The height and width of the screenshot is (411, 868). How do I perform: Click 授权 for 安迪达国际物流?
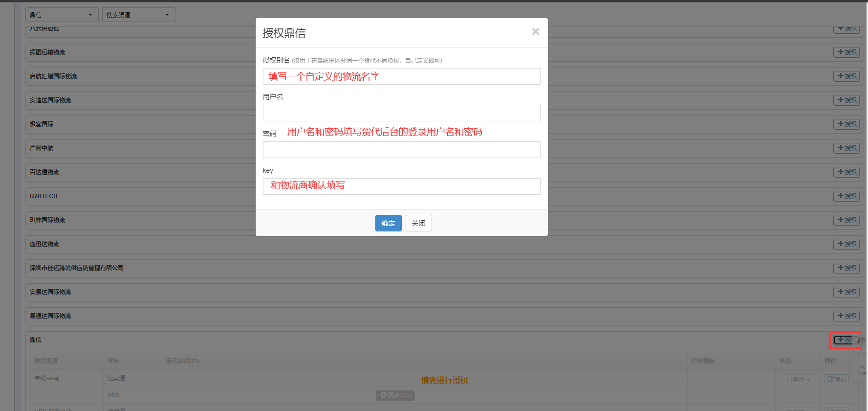[846, 100]
